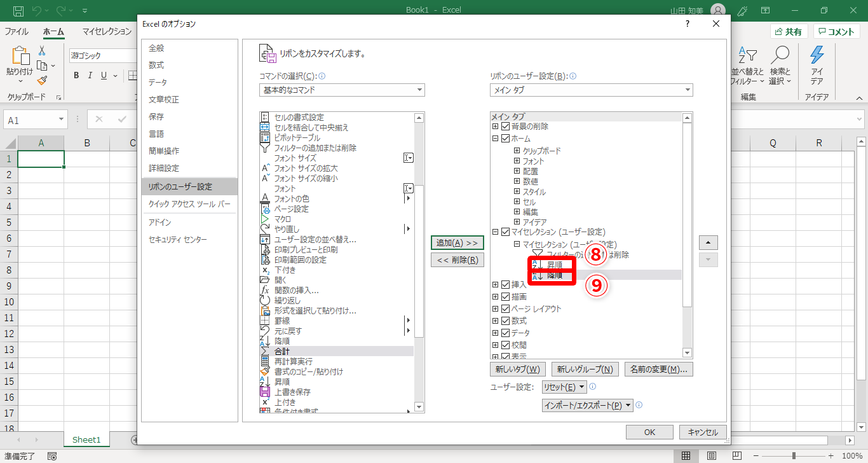Expand the クリップボード group in the tree
The width and height of the screenshot is (868, 463).
click(x=517, y=151)
